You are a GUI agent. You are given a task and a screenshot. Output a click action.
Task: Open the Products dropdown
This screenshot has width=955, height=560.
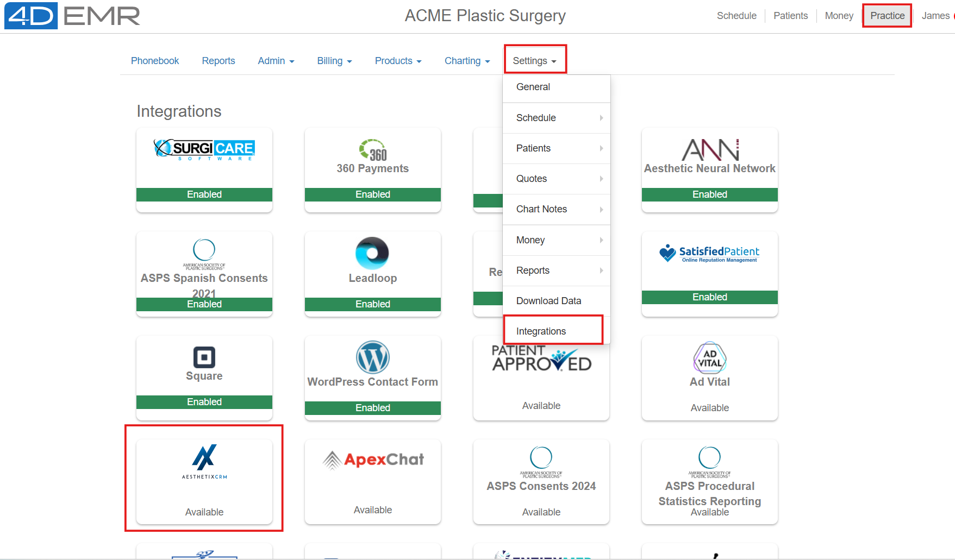tap(398, 61)
